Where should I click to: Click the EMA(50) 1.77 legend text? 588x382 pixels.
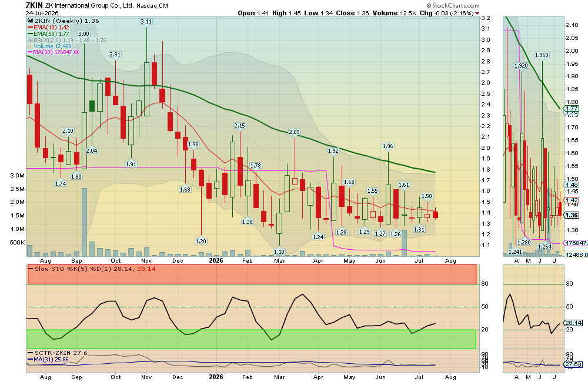[51, 33]
